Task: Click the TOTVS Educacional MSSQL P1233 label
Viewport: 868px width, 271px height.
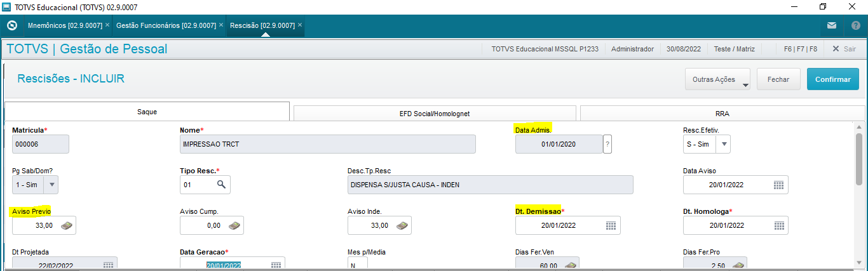Action: tap(545, 49)
